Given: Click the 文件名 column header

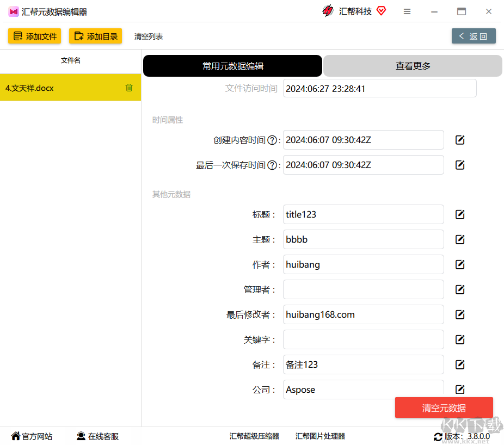Looking at the screenshot, I should [70, 60].
